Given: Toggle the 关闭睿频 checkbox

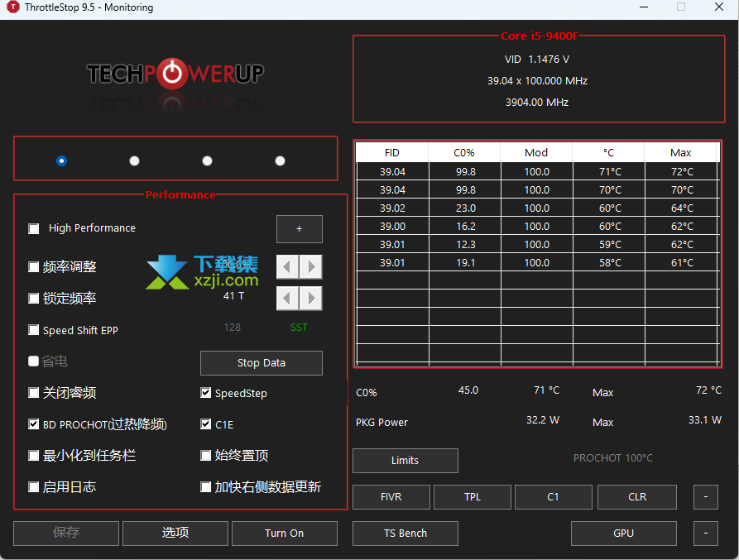Looking at the screenshot, I should [33, 393].
